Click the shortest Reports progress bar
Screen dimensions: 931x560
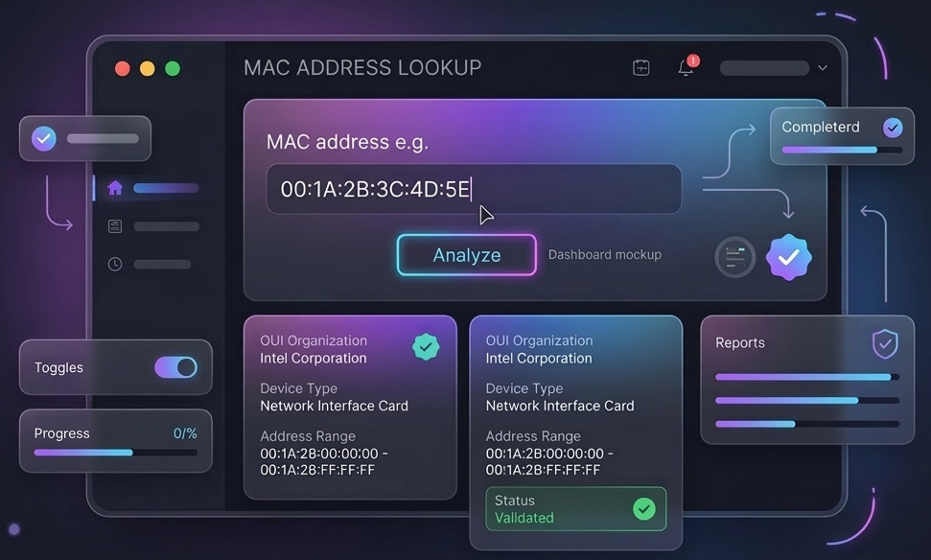807,424
